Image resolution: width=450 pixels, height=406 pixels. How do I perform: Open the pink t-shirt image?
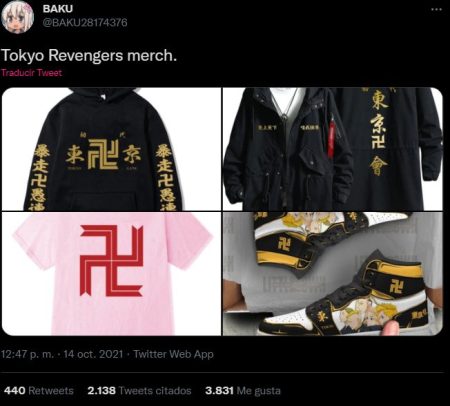click(x=112, y=274)
